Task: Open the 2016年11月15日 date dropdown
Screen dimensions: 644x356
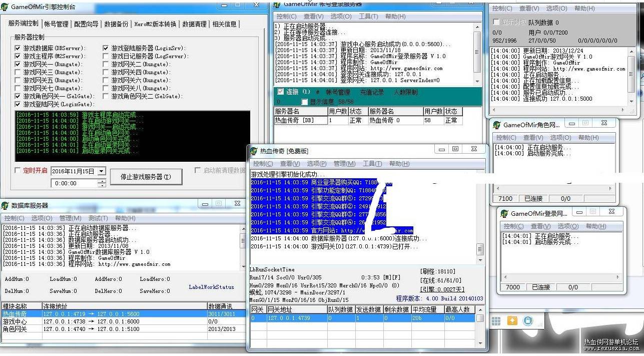Action: 102,171
